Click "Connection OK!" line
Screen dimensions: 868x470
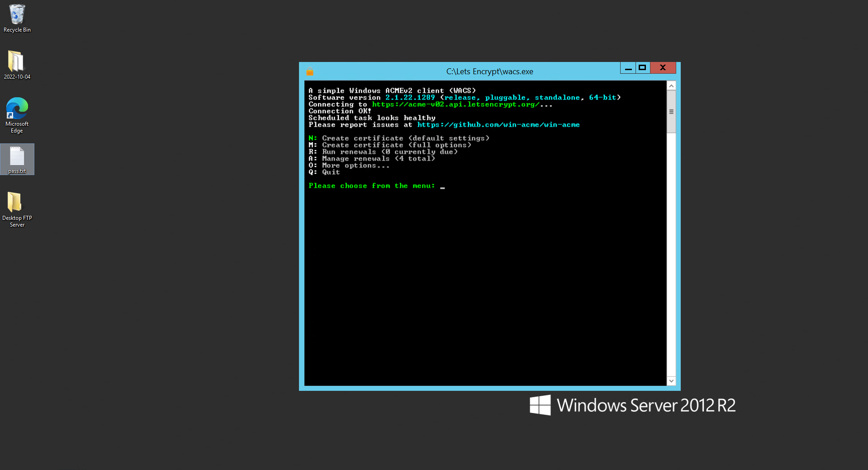point(340,111)
